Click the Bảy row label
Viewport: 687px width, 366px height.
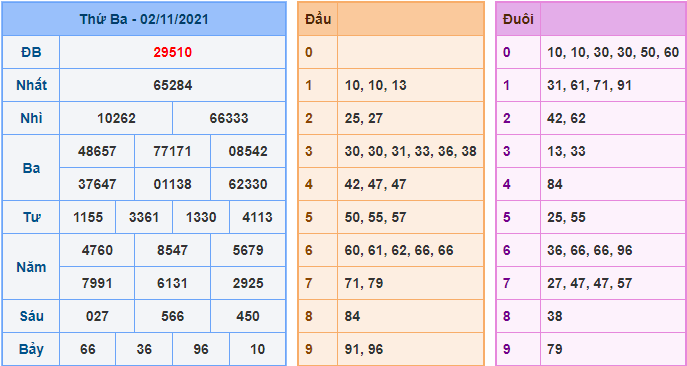point(31,349)
